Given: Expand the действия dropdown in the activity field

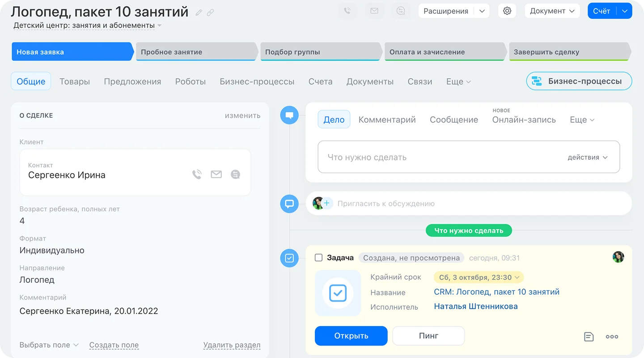Looking at the screenshot, I should coord(588,158).
